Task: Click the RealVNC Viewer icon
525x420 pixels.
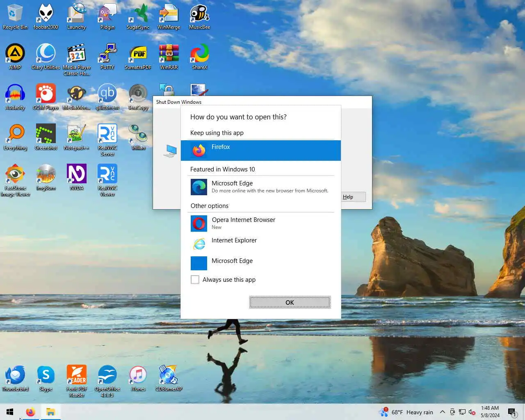Action: [x=107, y=180]
